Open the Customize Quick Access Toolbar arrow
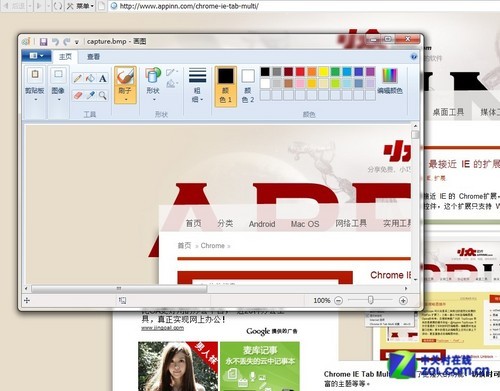This screenshot has height=391, width=500. click(77, 42)
